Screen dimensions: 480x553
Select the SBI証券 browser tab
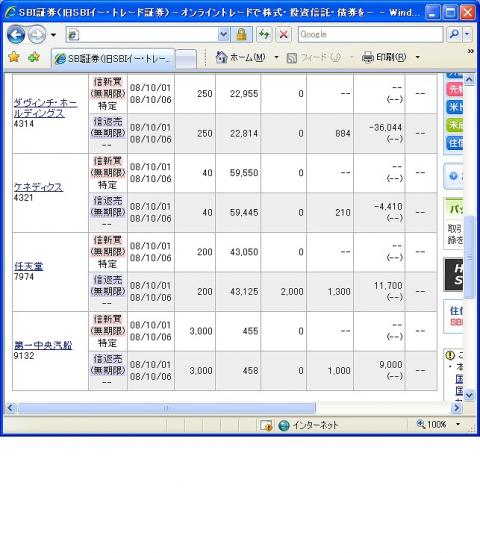[x=114, y=59]
